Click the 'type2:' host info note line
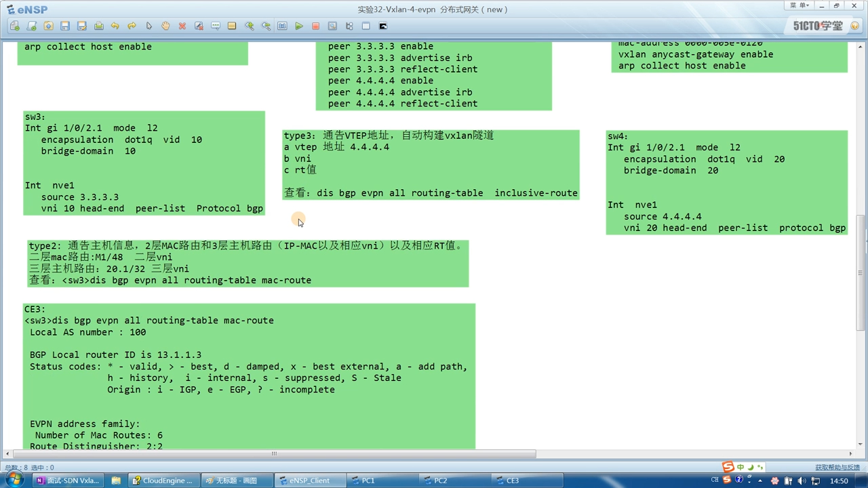868x488 pixels. click(x=247, y=246)
